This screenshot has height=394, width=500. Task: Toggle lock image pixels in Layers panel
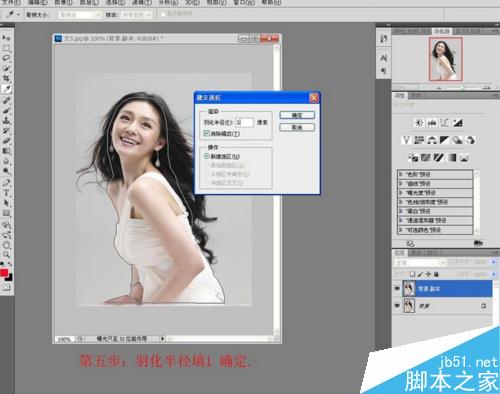[420, 274]
